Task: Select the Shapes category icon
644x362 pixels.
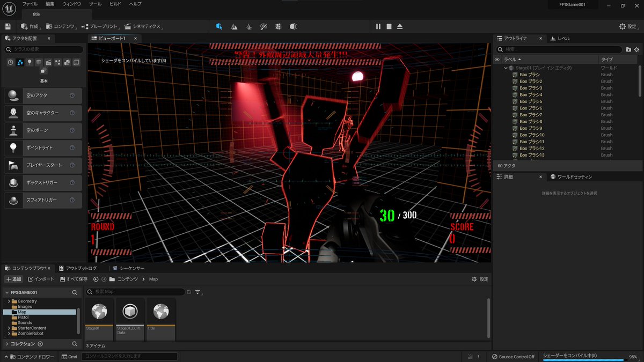Action: pyautogui.click(x=39, y=63)
